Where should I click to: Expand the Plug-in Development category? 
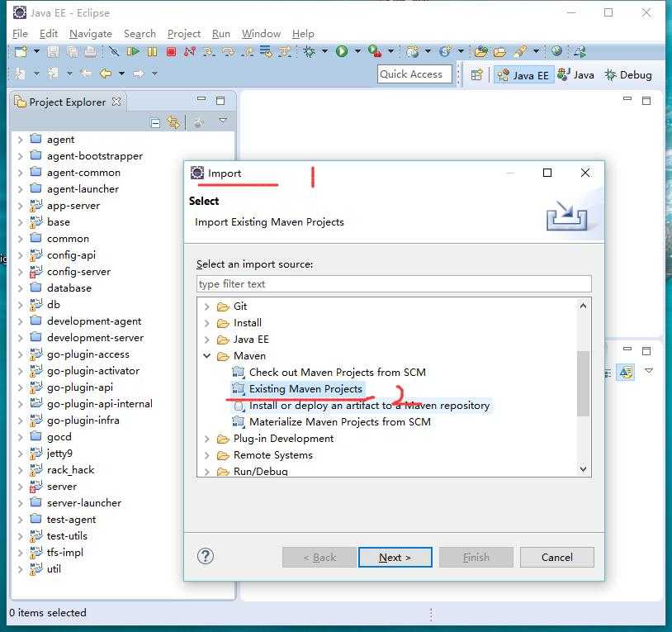207,439
